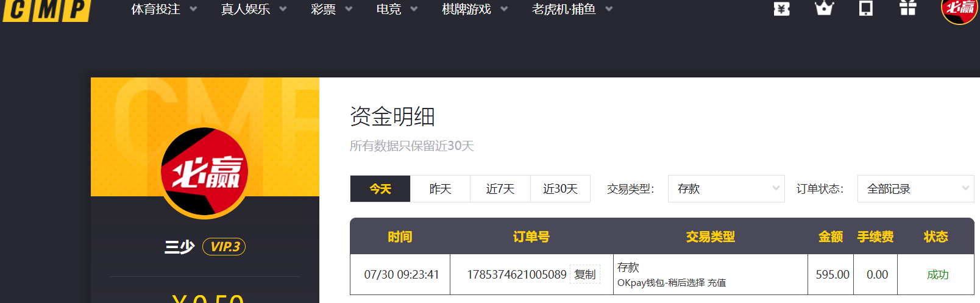Screen dimensions: 980x303
Task: Click the 时间 column header
Action: point(400,237)
